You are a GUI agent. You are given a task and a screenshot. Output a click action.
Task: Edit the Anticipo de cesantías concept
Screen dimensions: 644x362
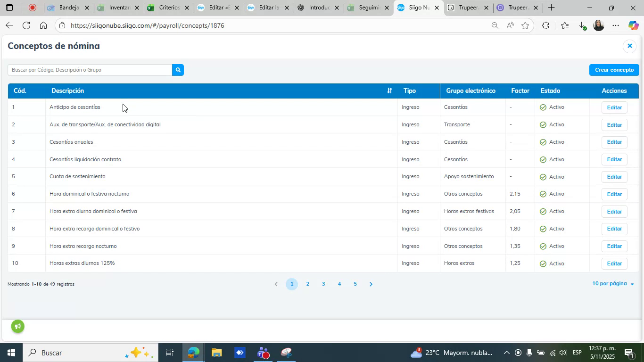pyautogui.click(x=614, y=107)
